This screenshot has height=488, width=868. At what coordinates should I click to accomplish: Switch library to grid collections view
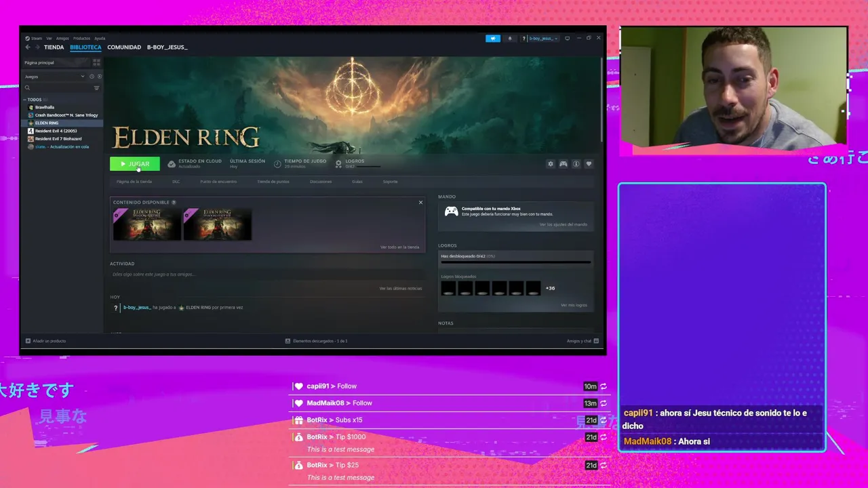pyautogui.click(x=96, y=62)
